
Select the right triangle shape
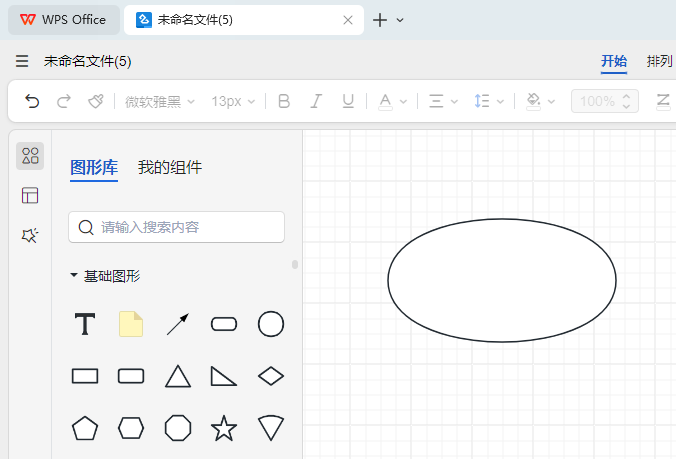click(x=223, y=376)
